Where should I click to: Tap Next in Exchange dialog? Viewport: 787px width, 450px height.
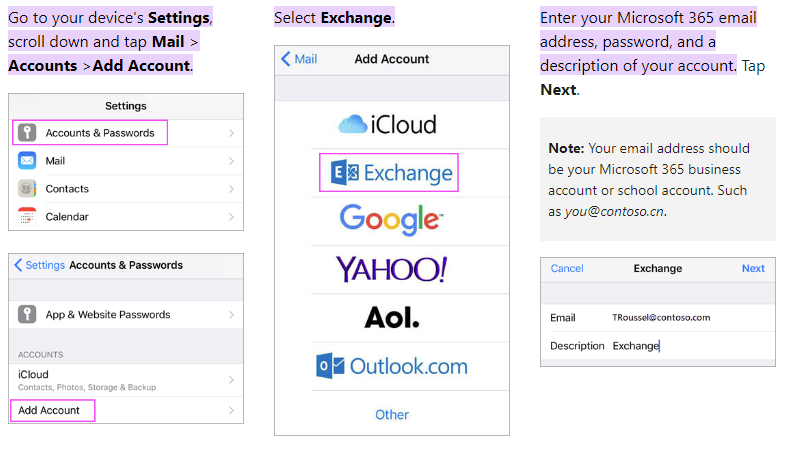(753, 268)
